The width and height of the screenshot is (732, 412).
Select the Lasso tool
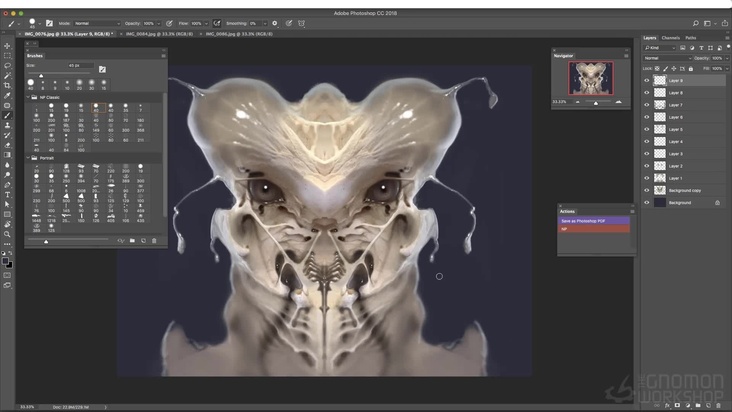tap(7, 66)
